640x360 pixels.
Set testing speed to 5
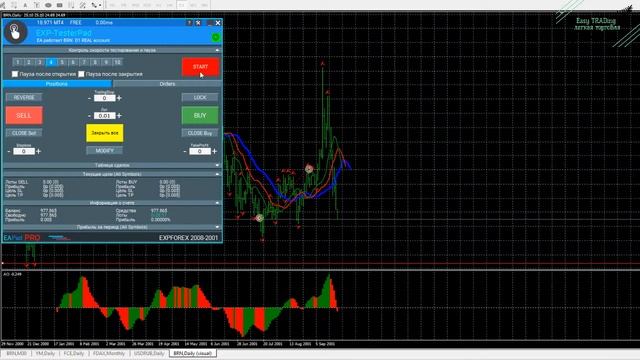point(62,62)
